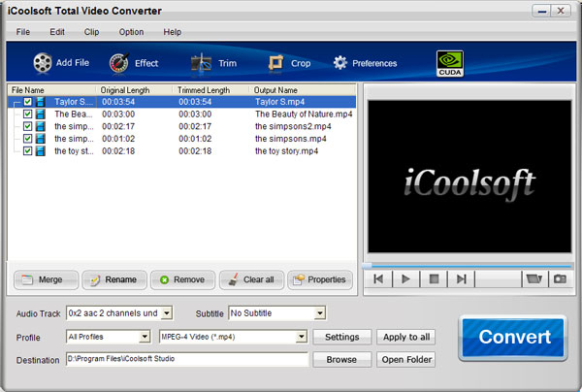This screenshot has height=392, width=582.
Task: Stop the preview playback
Action: click(x=434, y=278)
